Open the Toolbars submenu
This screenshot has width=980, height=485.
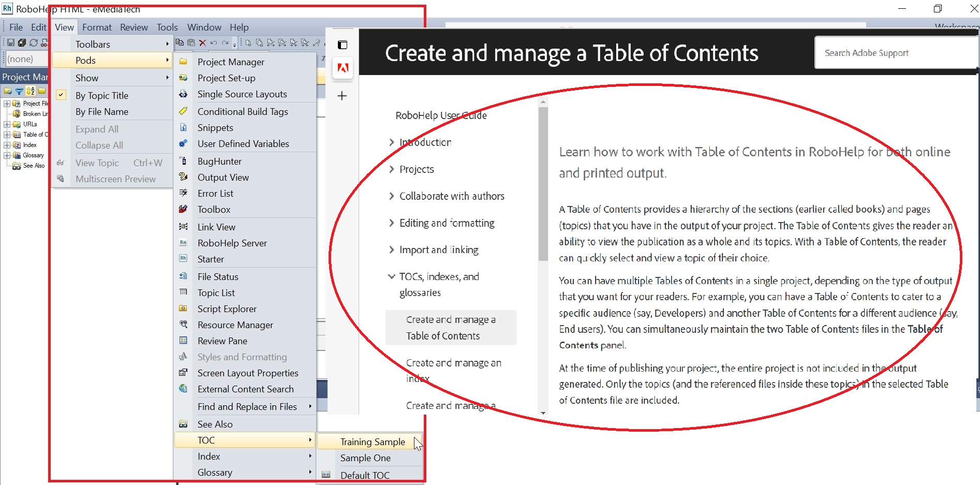(112, 44)
